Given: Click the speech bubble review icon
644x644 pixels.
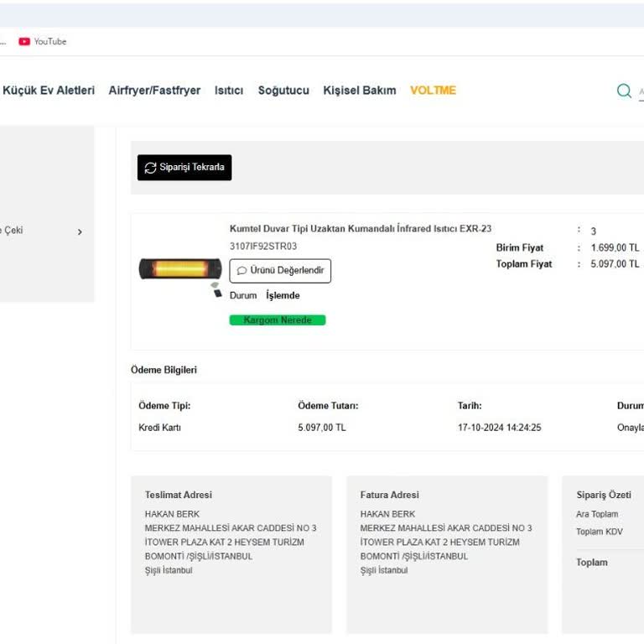Looking at the screenshot, I should pos(241,271).
